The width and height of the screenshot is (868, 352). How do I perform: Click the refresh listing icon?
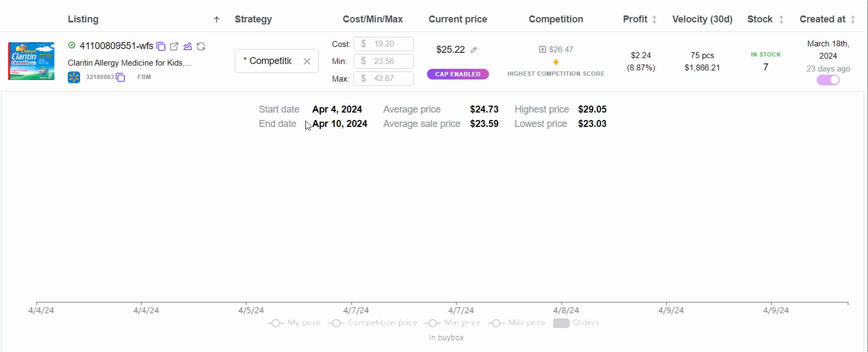pyautogui.click(x=201, y=46)
